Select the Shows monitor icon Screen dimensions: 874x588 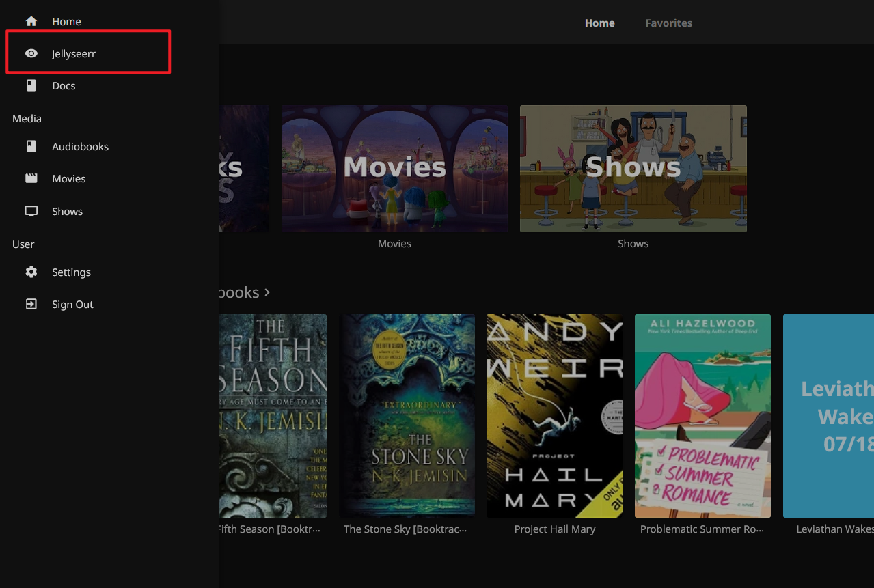pos(31,210)
